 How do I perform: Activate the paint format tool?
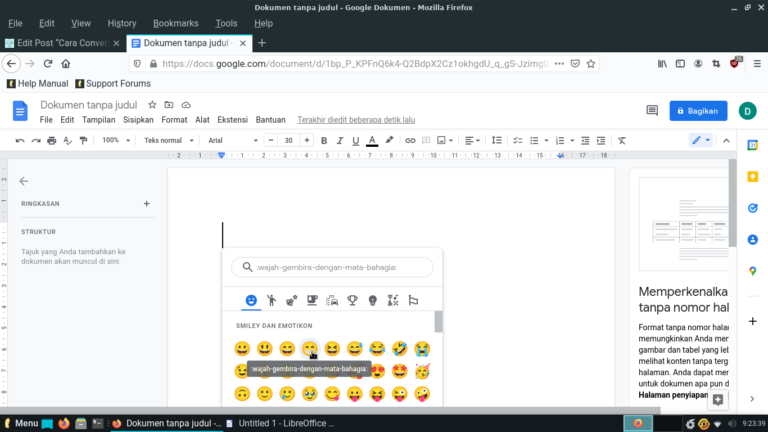pyautogui.click(x=83, y=141)
